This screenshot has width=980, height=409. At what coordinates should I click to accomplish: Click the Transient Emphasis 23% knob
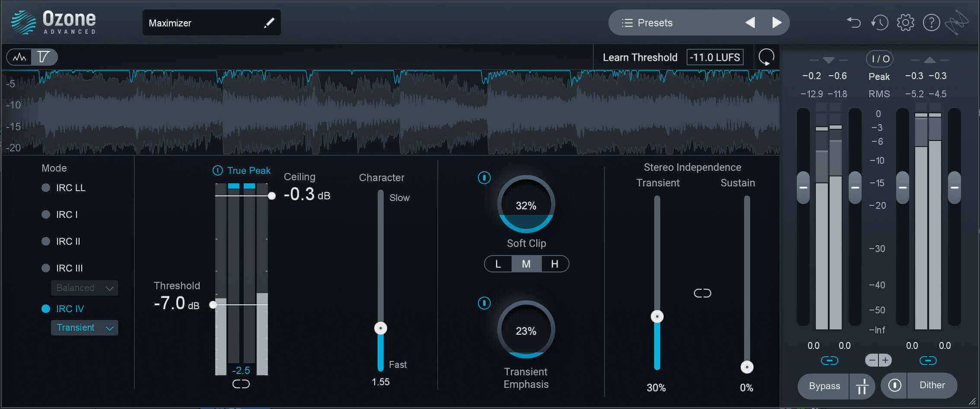tap(526, 330)
